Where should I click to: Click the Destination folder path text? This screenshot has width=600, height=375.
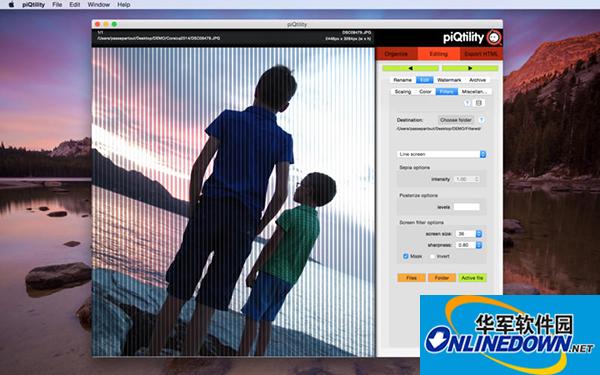click(x=439, y=129)
